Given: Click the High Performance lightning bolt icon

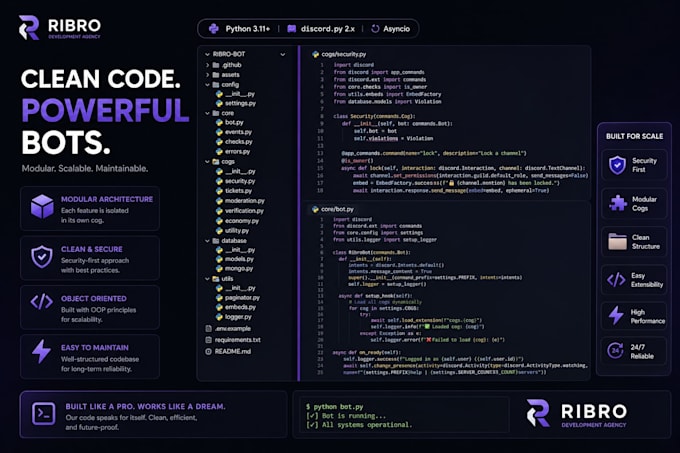Looking at the screenshot, I should click(x=616, y=315).
